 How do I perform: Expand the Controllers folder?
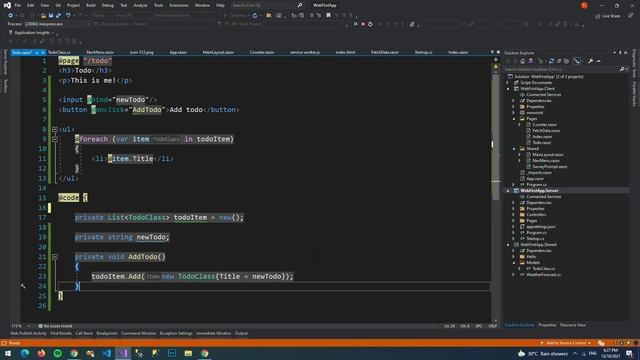[514, 215]
